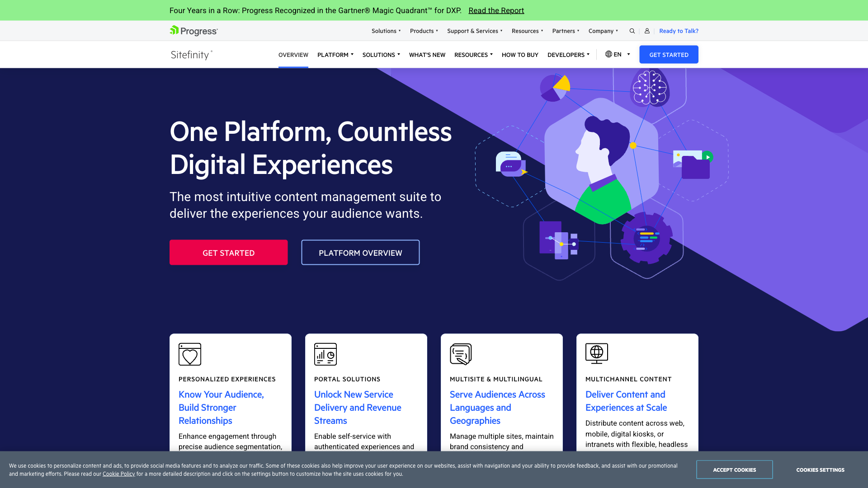Click the brain illustration icon

[x=650, y=88]
